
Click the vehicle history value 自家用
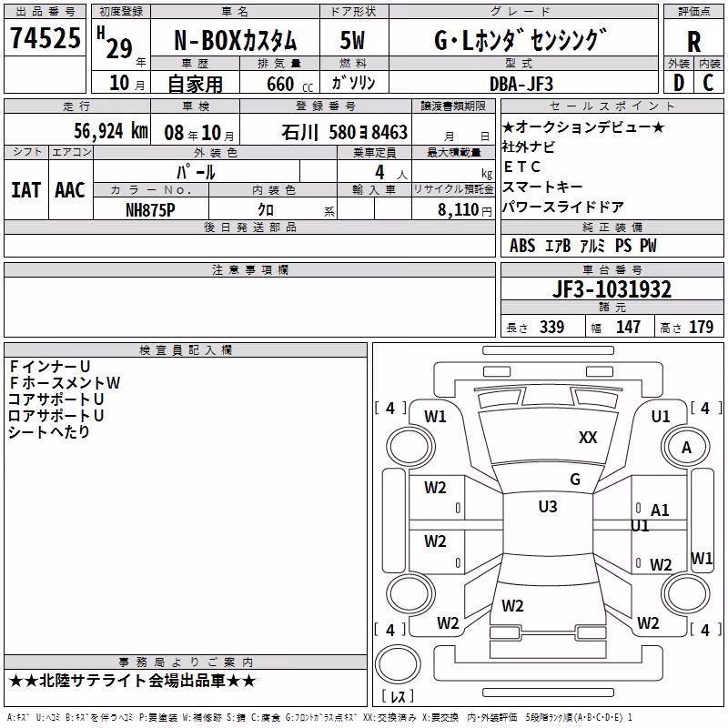pyautogui.click(x=195, y=84)
